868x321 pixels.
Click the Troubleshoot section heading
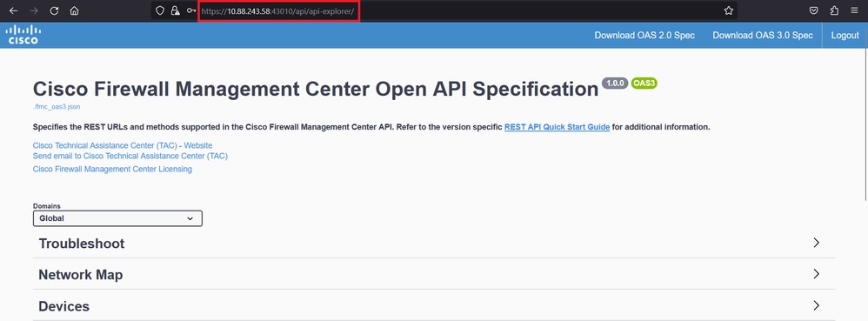(82, 244)
